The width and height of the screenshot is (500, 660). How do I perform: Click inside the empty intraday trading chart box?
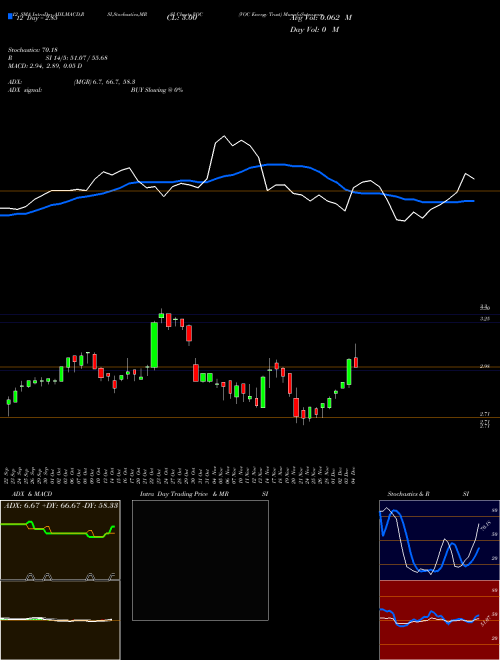(x=200, y=560)
